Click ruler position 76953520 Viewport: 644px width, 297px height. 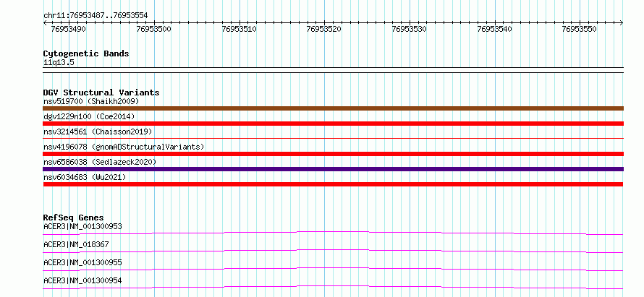(324, 29)
